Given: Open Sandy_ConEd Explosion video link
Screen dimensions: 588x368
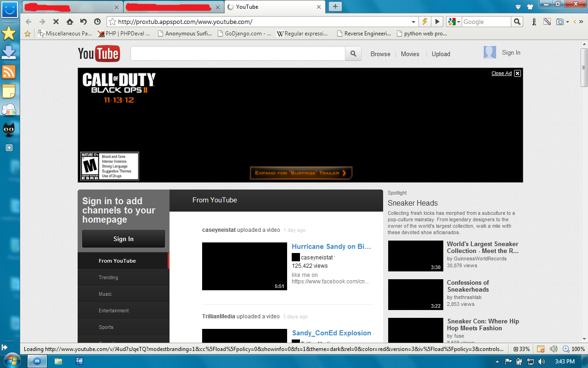Looking at the screenshot, I should 332,333.
